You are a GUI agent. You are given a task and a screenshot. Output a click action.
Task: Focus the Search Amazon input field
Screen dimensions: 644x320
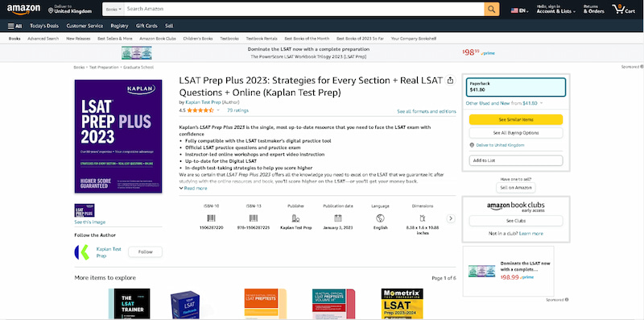(x=304, y=9)
